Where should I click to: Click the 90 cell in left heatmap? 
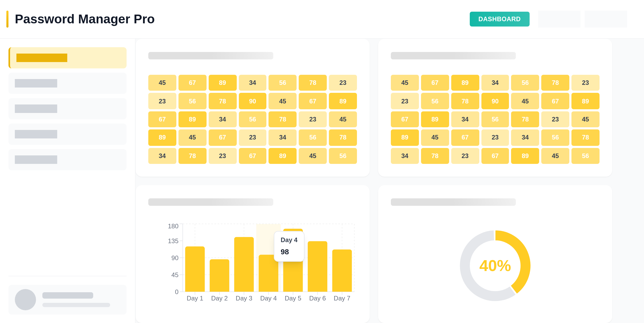point(252,101)
